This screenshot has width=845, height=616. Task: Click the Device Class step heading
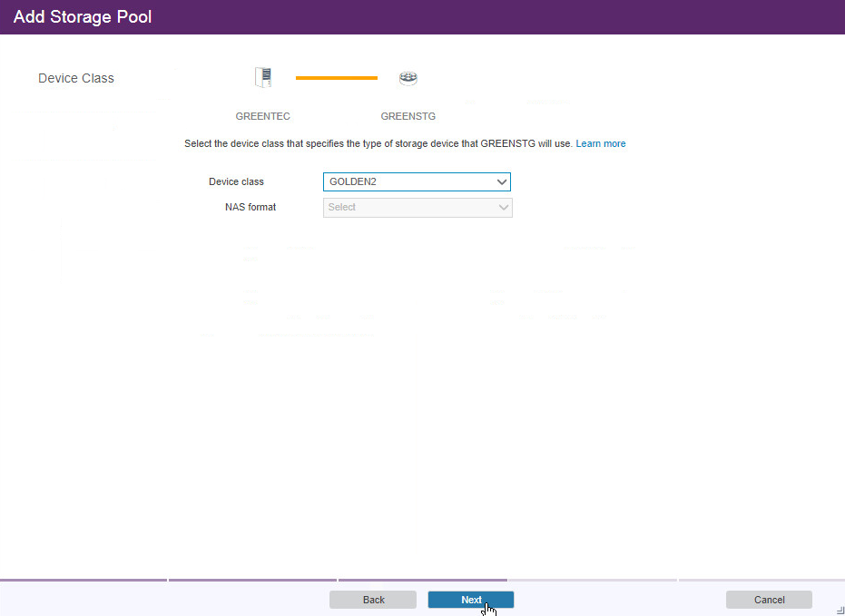tap(76, 78)
